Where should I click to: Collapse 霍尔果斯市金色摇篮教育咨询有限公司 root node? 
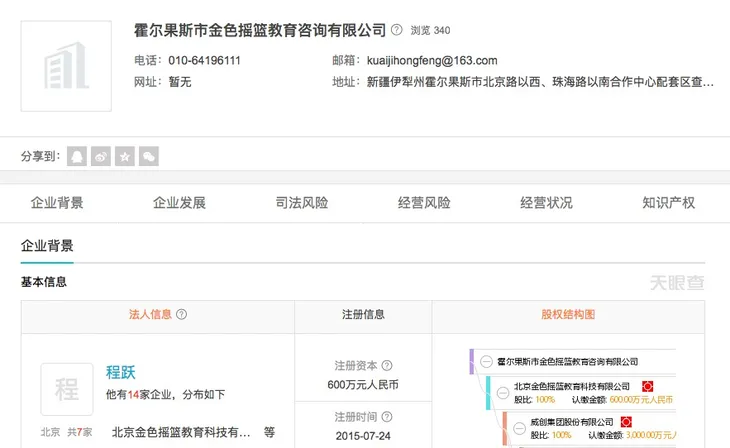[485, 361]
